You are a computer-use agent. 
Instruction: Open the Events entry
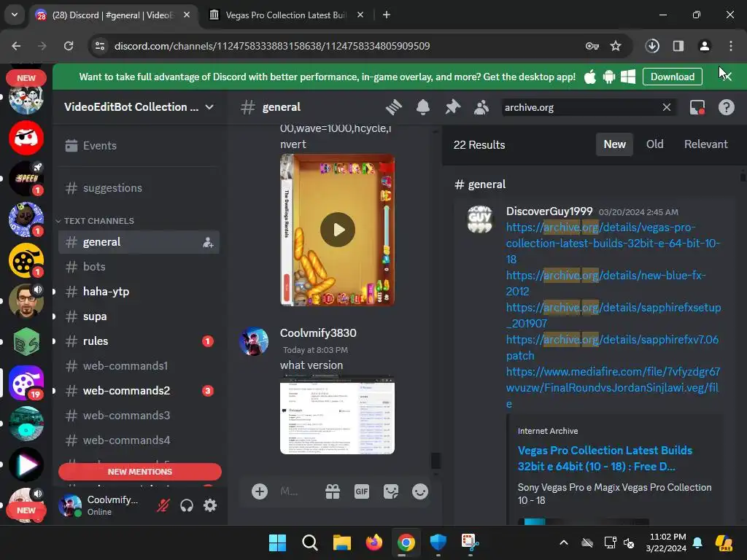[x=139, y=146]
